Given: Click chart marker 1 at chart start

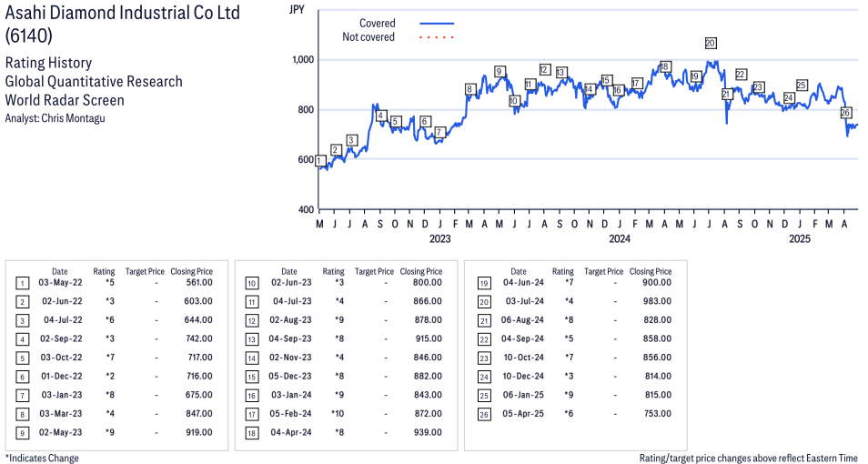Looking at the screenshot, I should click(319, 161).
